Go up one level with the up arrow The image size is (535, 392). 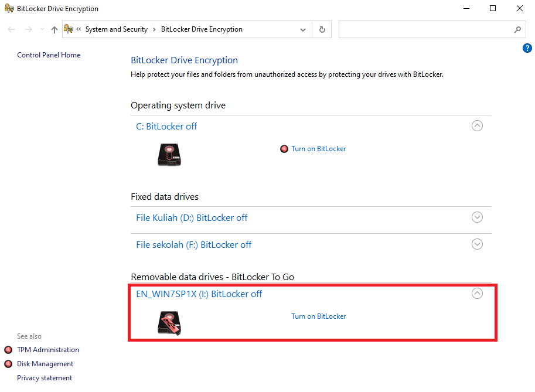(x=54, y=29)
